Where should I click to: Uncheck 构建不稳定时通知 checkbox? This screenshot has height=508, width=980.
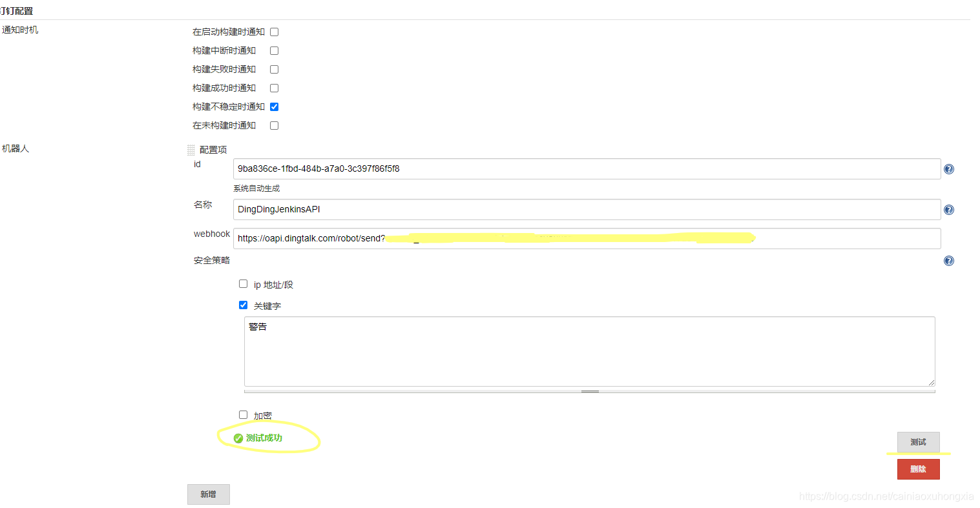274,107
